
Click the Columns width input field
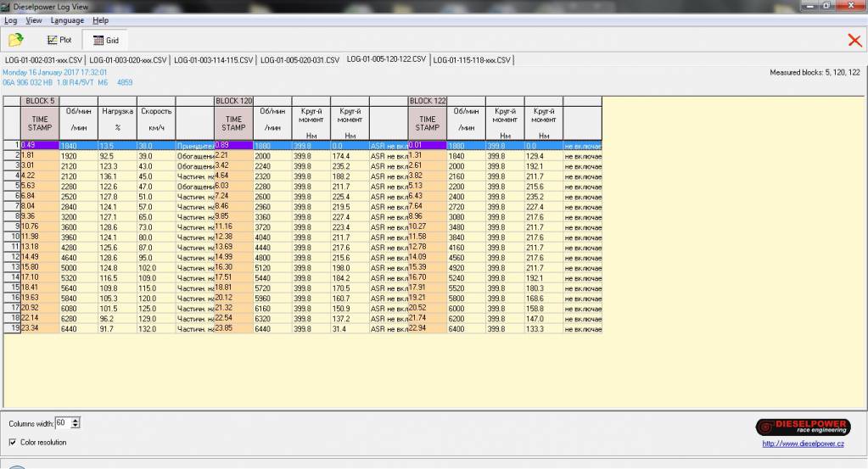click(64, 422)
